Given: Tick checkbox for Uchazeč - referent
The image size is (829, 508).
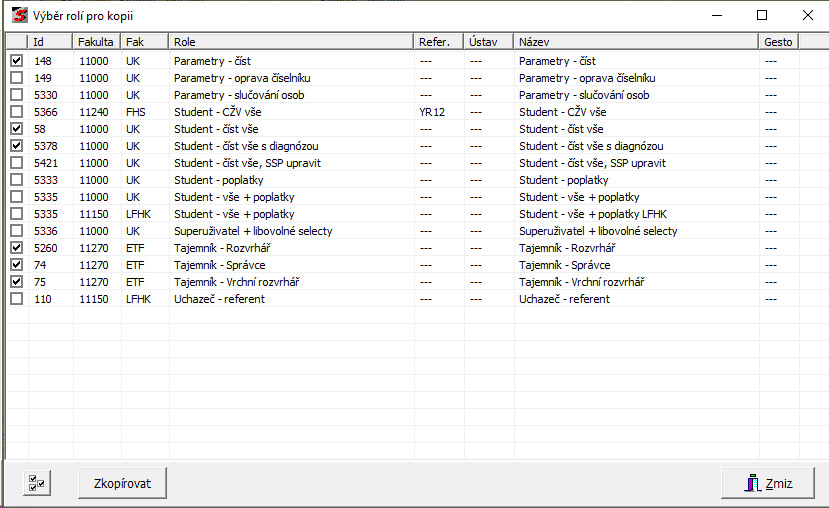Looking at the screenshot, I should pyautogui.click(x=16, y=299).
